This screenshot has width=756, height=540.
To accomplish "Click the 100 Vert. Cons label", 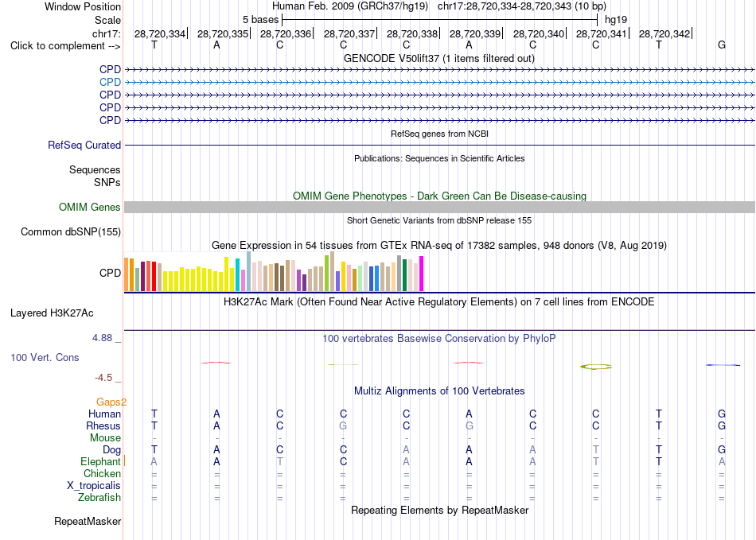I will (45, 357).
